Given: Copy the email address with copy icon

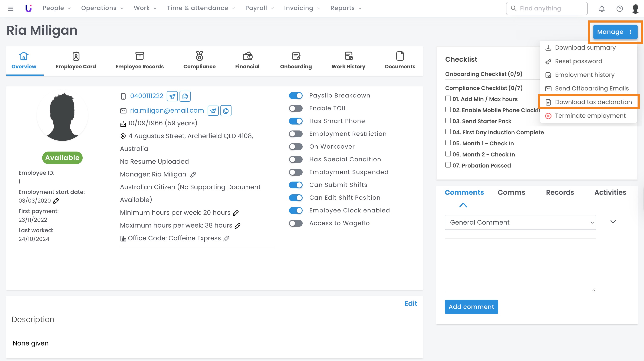Looking at the screenshot, I should pyautogui.click(x=226, y=111).
